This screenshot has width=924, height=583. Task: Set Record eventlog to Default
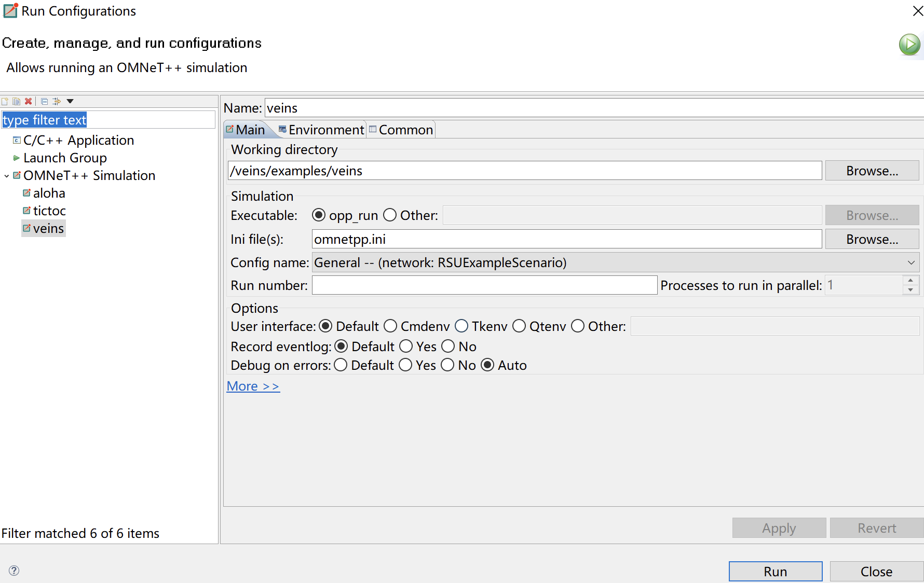341,346
